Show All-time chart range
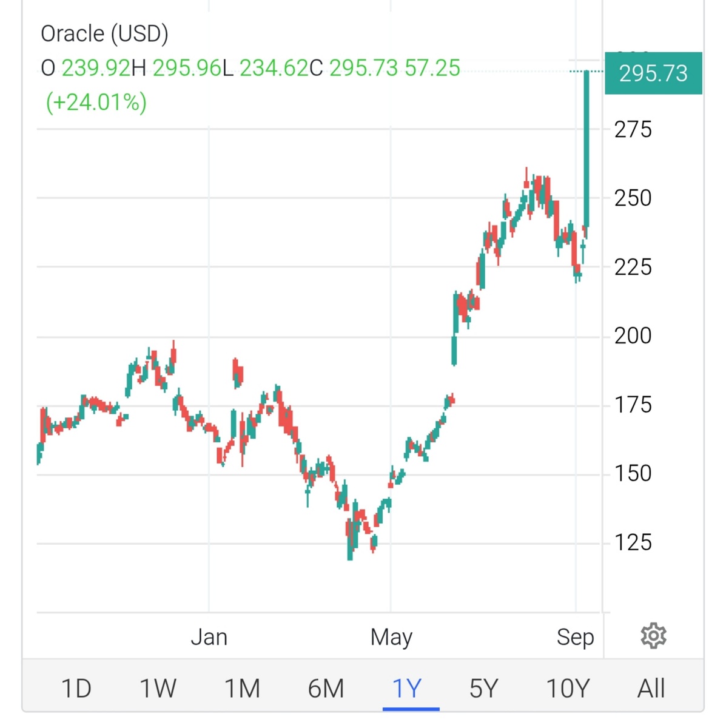 click(x=651, y=689)
